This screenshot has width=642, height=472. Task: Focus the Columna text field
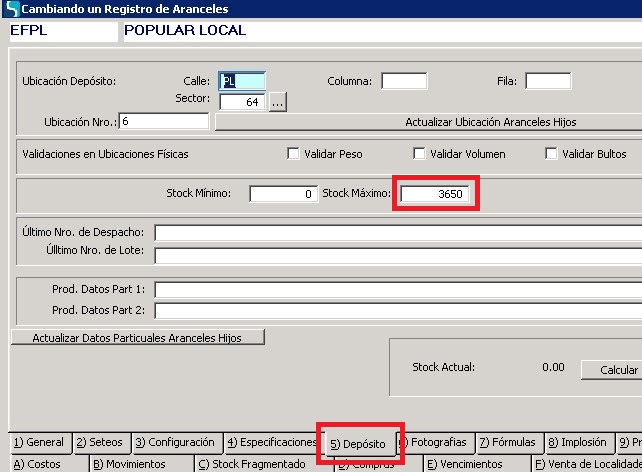point(404,81)
